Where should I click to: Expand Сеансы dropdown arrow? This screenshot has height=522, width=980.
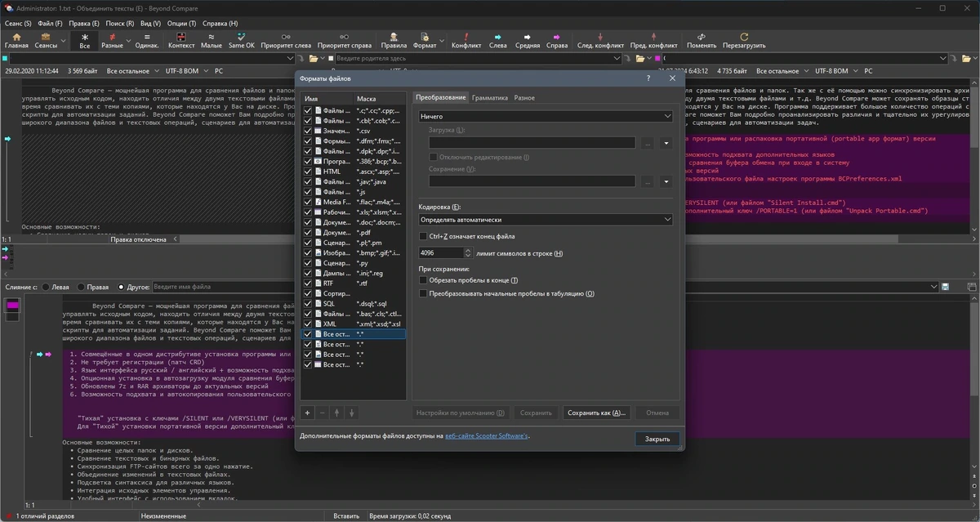(64, 41)
